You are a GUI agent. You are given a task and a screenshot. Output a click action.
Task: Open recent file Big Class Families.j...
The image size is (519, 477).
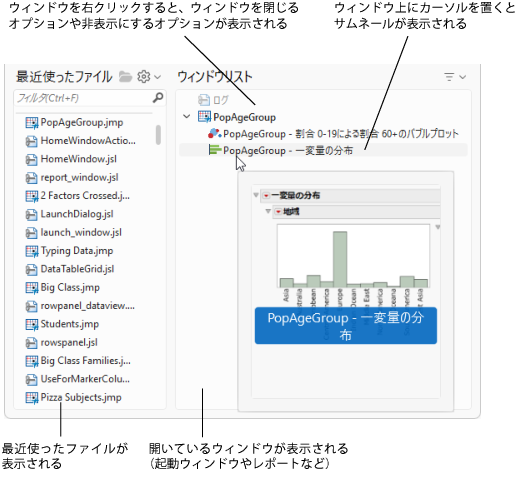pos(86,361)
